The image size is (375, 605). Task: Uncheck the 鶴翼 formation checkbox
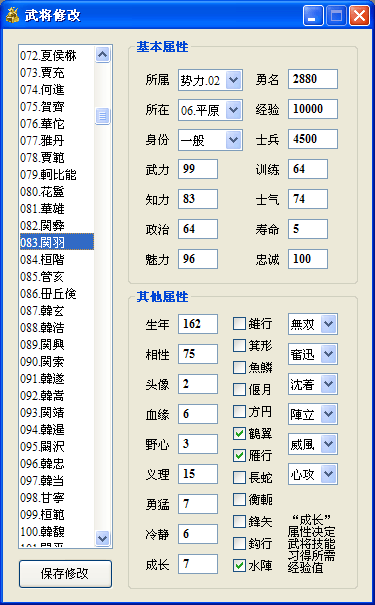239,434
